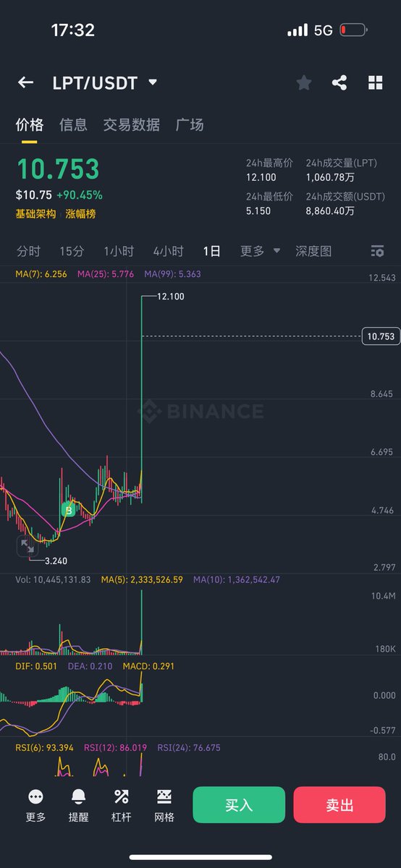
Task: Tap the green 买入 buy button
Action: point(239,805)
